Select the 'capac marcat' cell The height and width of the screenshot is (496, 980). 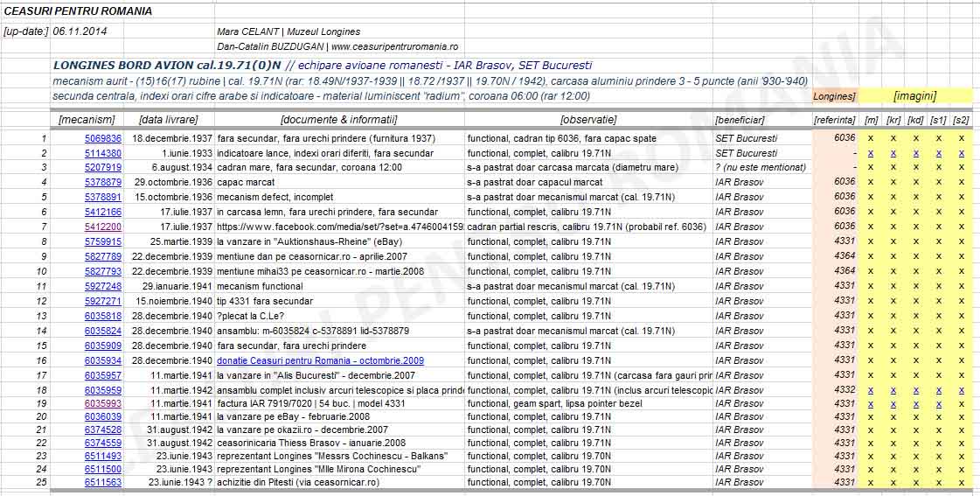point(339,183)
